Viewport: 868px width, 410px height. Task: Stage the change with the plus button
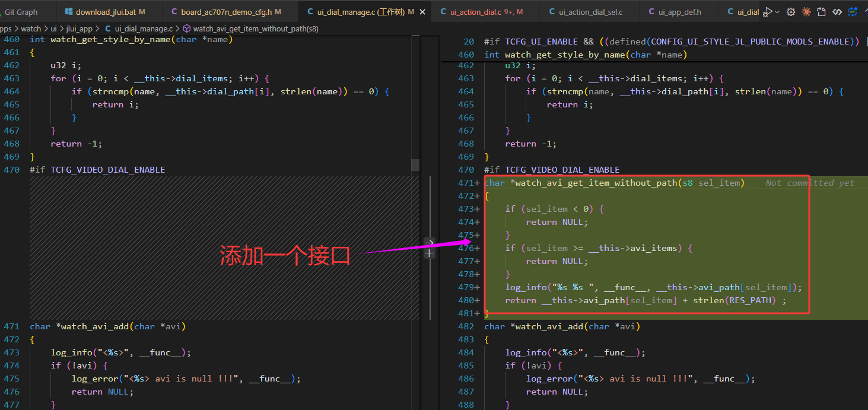point(430,253)
